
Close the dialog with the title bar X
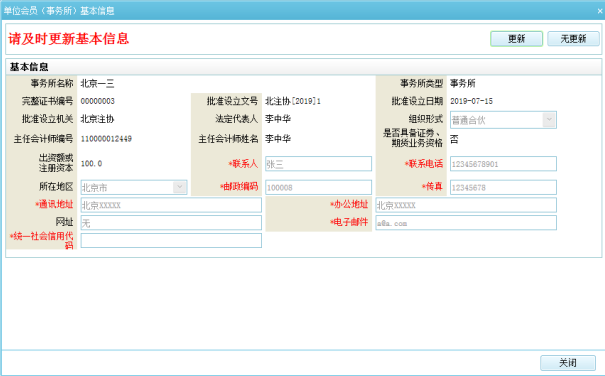pos(600,11)
